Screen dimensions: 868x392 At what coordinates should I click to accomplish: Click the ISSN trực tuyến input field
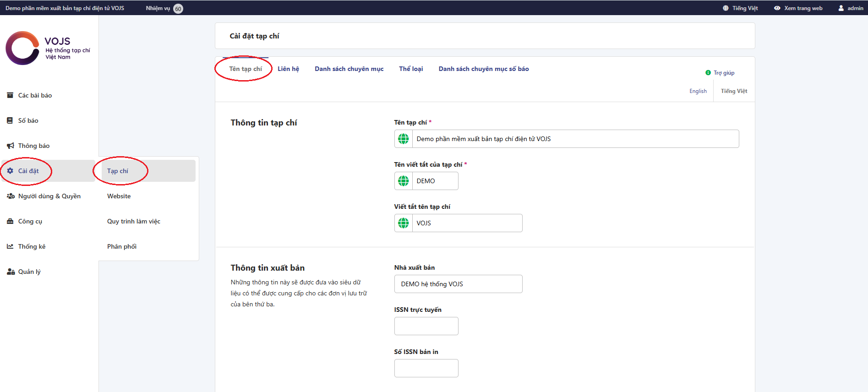click(x=426, y=326)
